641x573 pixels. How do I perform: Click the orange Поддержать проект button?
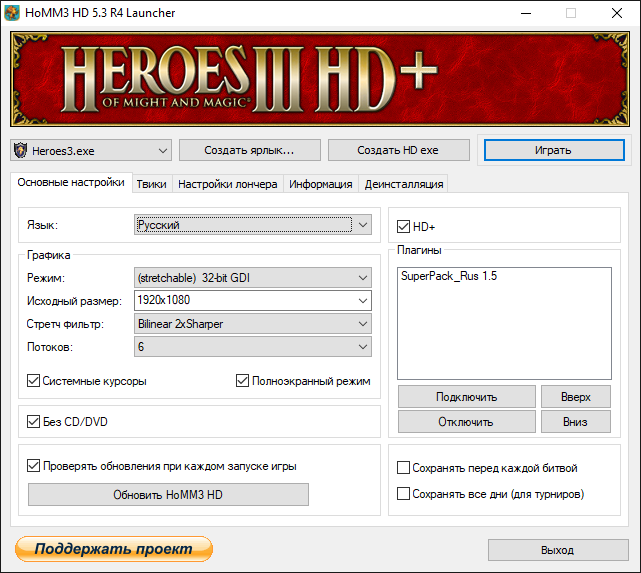[114, 549]
